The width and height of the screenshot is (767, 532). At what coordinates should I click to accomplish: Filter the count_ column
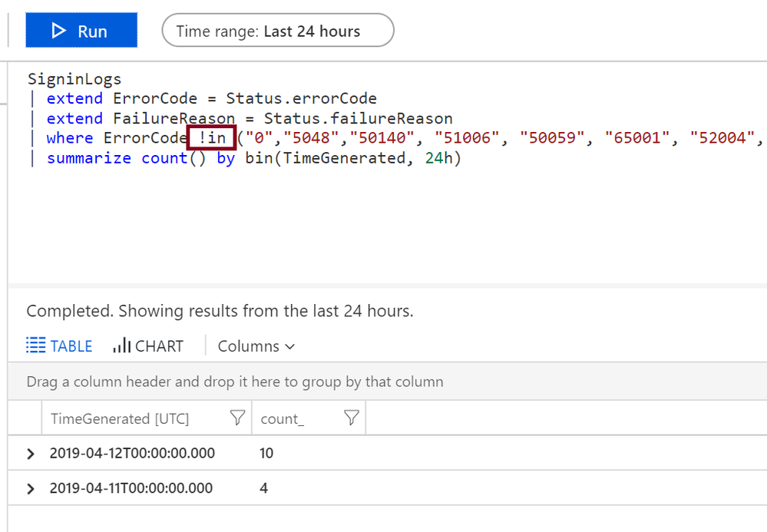pyautogui.click(x=351, y=418)
